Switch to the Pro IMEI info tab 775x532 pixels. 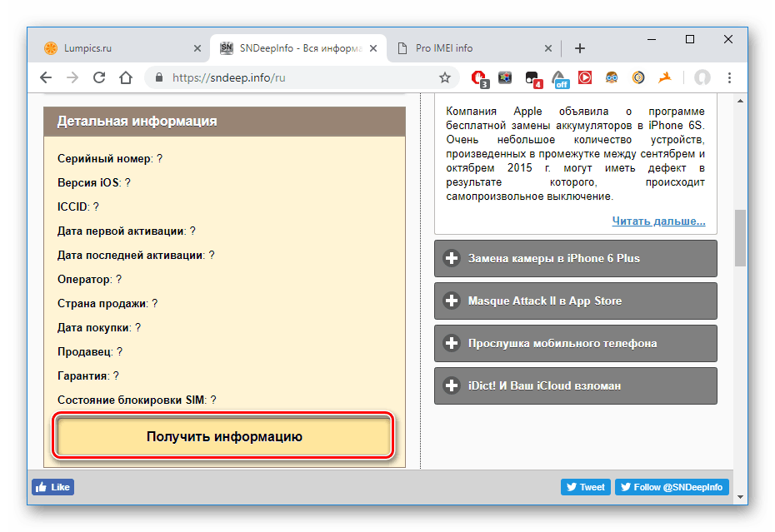click(474, 48)
